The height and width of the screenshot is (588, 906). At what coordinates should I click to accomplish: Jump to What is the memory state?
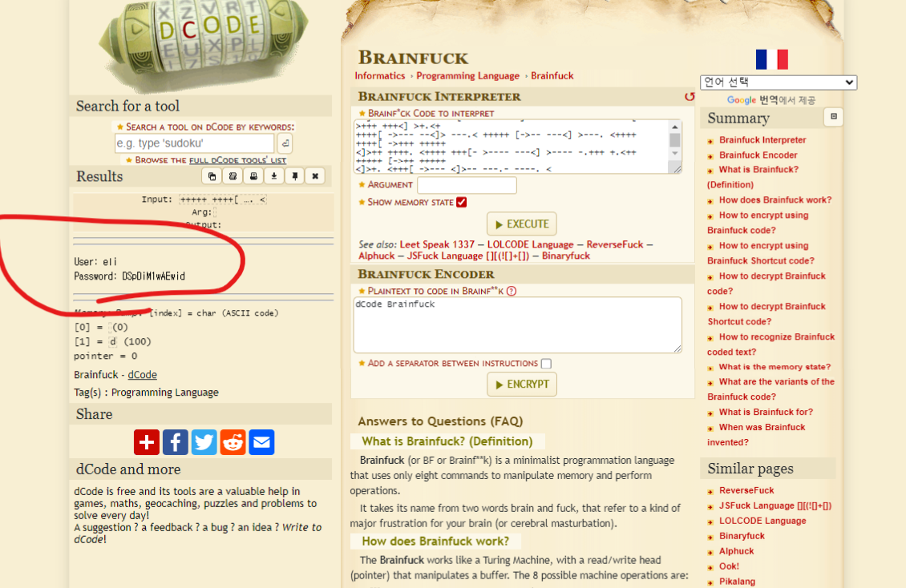(775, 366)
